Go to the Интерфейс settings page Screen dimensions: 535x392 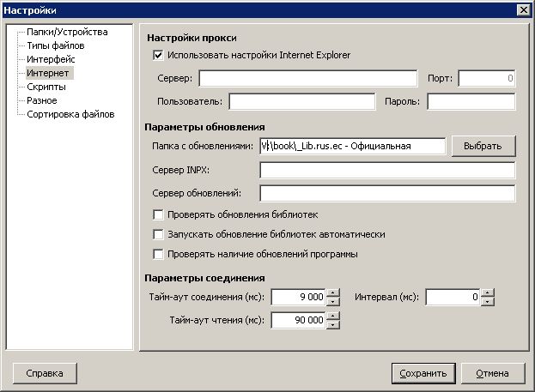click(x=50, y=59)
